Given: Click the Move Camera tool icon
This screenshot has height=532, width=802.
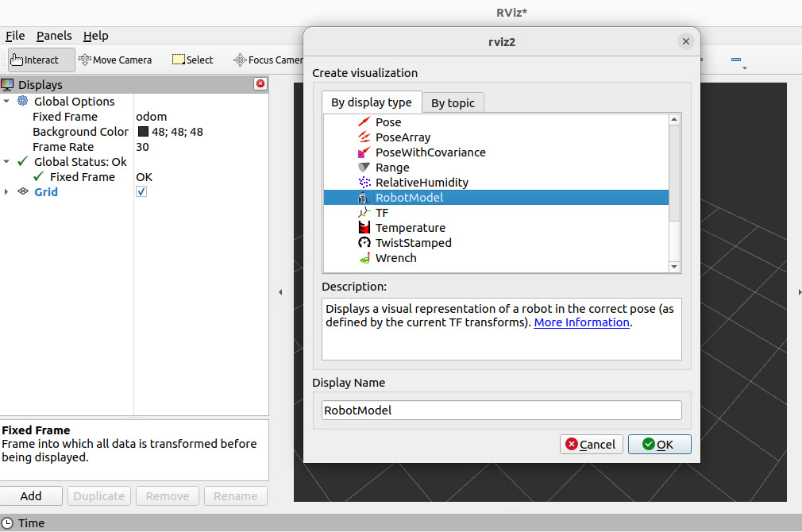Looking at the screenshot, I should 84,60.
